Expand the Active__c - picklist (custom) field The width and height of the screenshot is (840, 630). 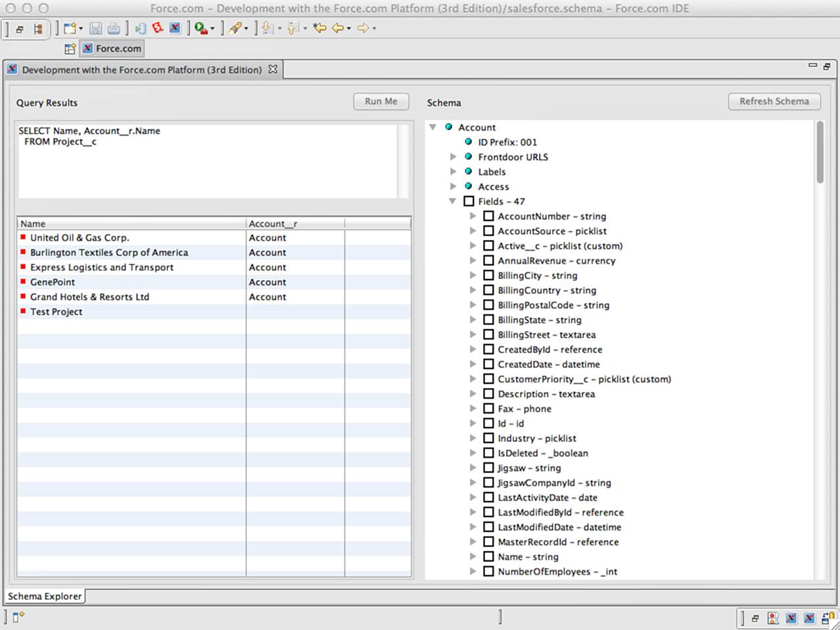pyautogui.click(x=473, y=245)
